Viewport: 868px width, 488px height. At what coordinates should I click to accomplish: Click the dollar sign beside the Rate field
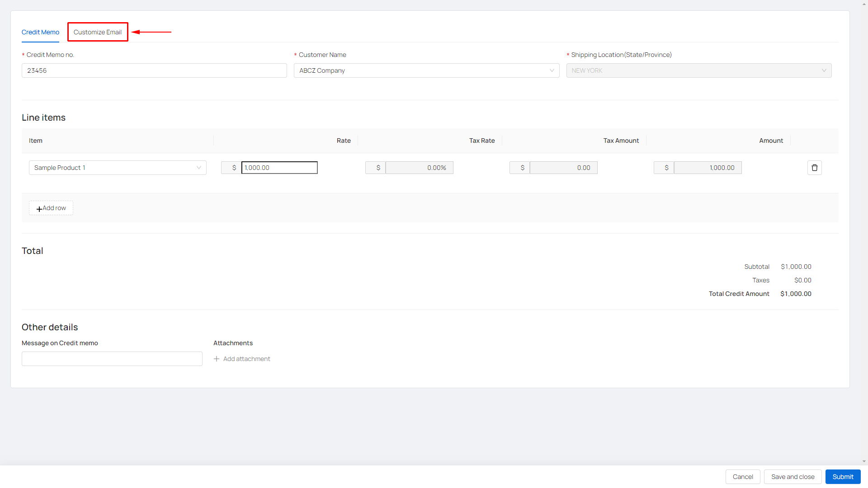[x=234, y=168]
